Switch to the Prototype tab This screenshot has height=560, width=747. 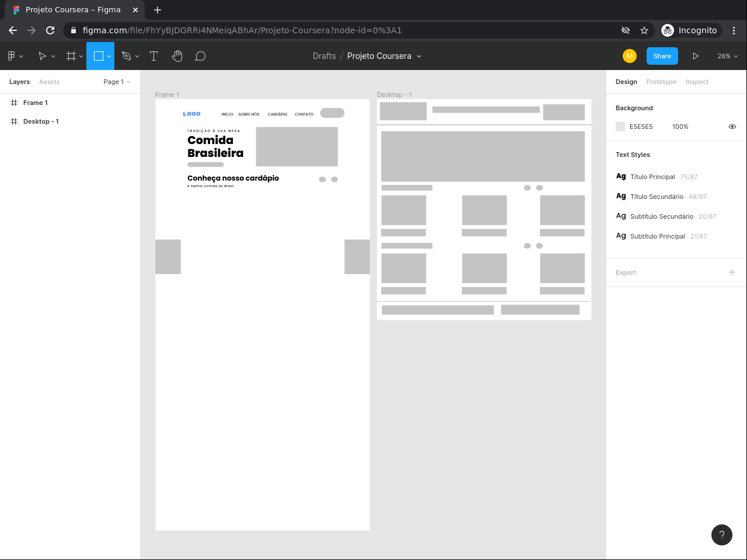pyautogui.click(x=661, y=82)
